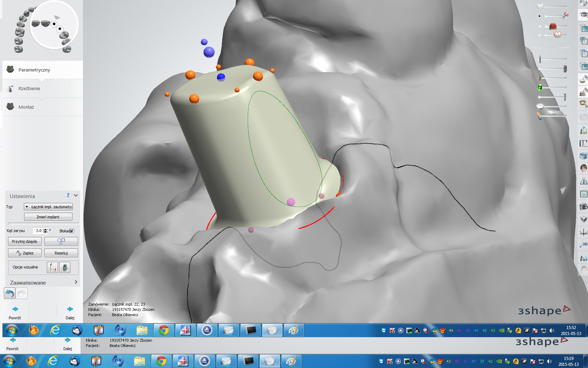Toggle the eye cube visibility icon
This screenshot has height=368, width=588.
(583, 66)
